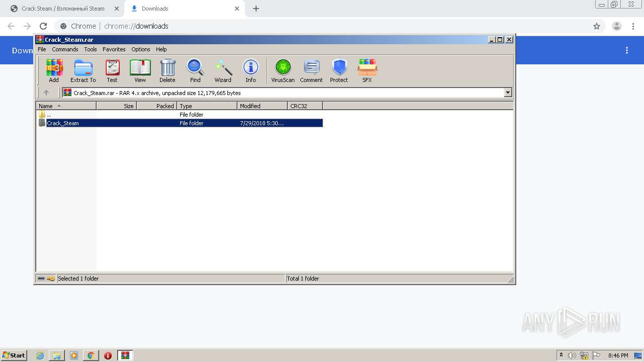Screen dimensions: 644x362
Task: Show hidden tray icons arrow
Action: click(561, 355)
